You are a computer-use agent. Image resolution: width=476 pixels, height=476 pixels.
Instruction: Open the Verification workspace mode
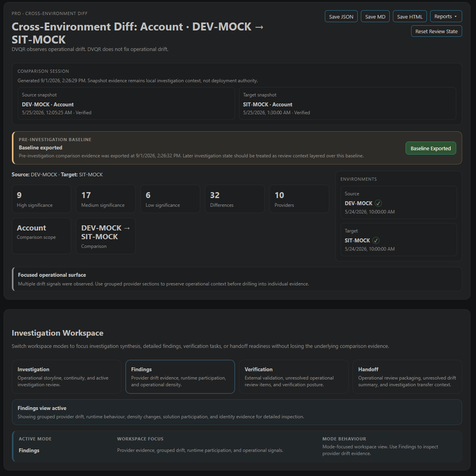point(294,377)
